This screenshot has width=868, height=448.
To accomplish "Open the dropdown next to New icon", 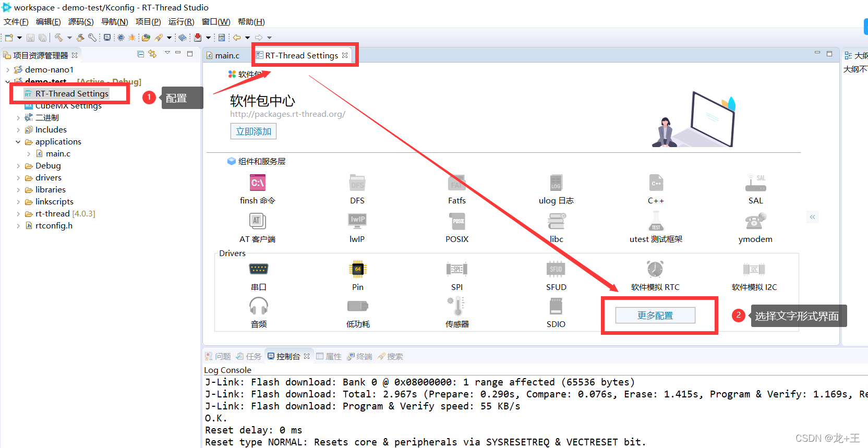I will point(19,38).
